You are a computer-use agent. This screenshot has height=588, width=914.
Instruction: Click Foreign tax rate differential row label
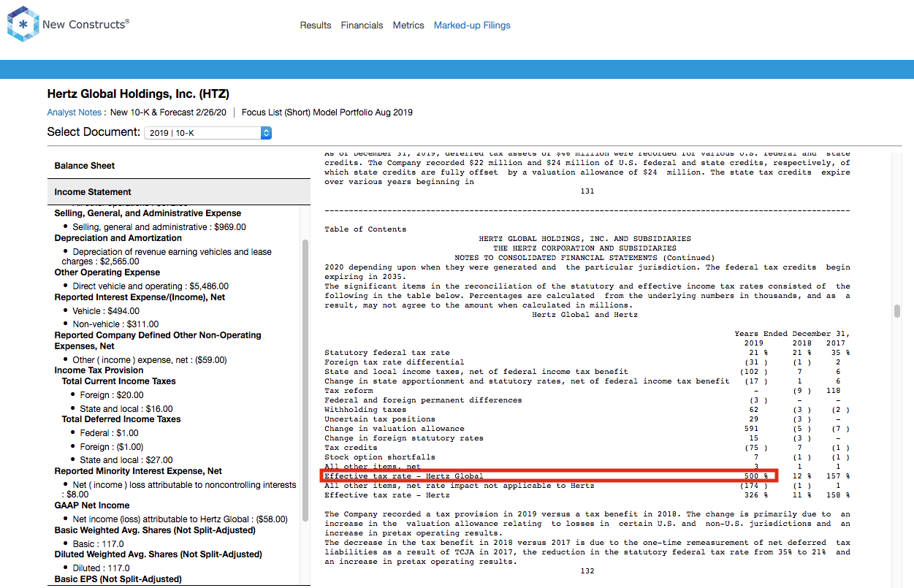[x=395, y=362]
